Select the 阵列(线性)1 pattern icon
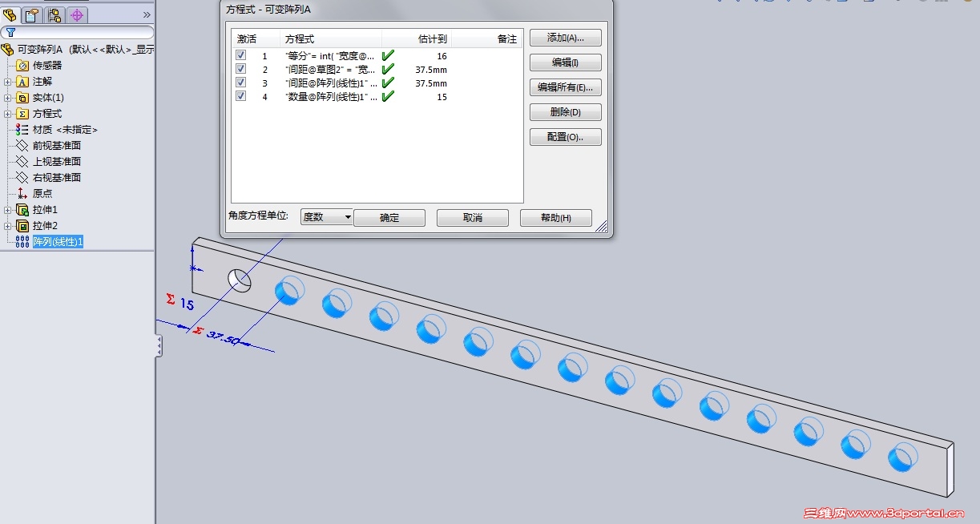Image resolution: width=980 pixels, height=524 pixels. click(22, 242)
